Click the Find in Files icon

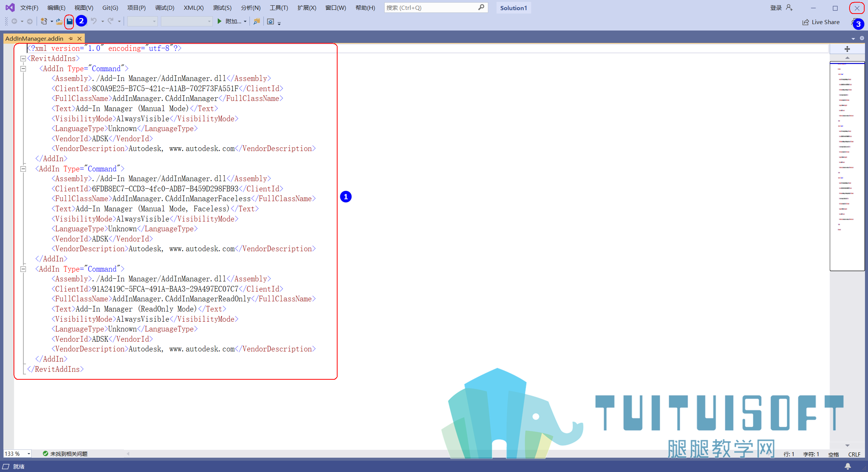click(257, 21)
